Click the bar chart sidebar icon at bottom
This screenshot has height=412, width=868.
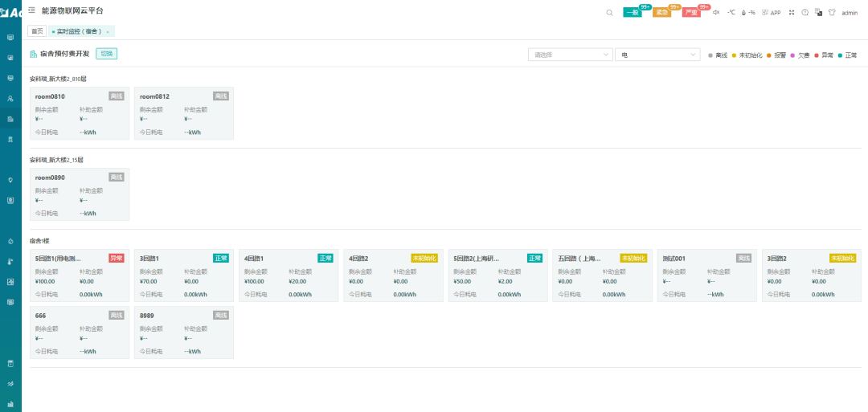[10, 404]
